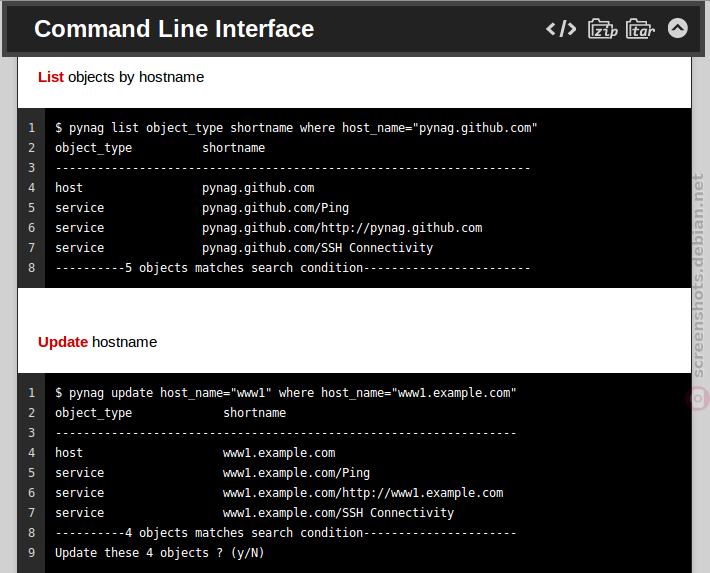The height and width of the screenshot is (573, 710).
Task: Click the red 'List' heading word
Action: point(51,77)
